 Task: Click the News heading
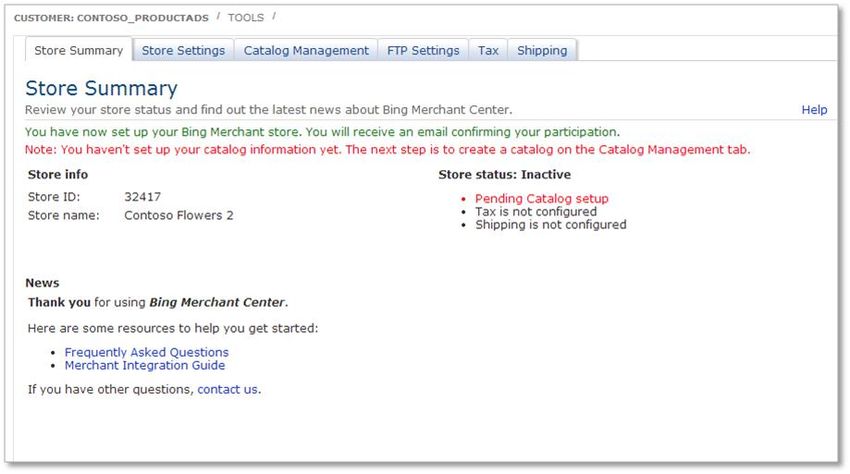pyautogui.click(x=42, y=283)
